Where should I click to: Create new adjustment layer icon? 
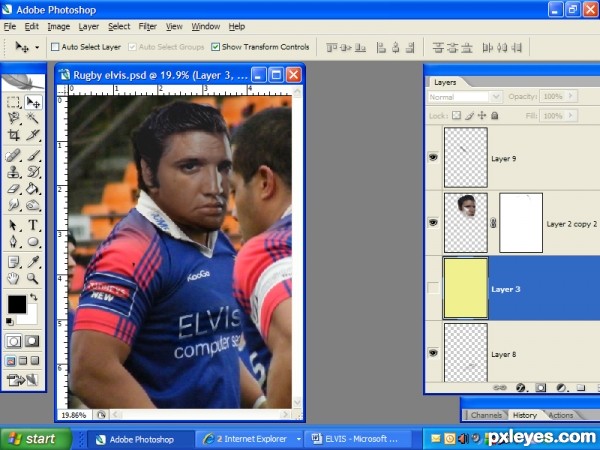[x=561, y=388]
